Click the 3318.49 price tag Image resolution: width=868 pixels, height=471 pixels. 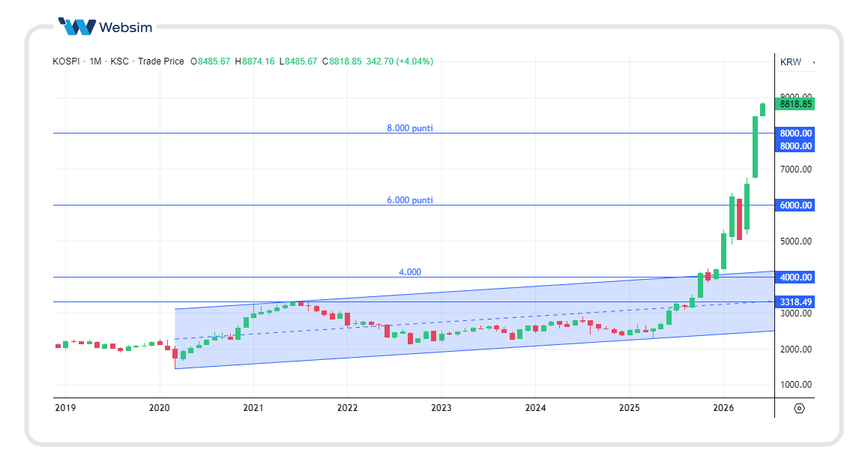795,302
